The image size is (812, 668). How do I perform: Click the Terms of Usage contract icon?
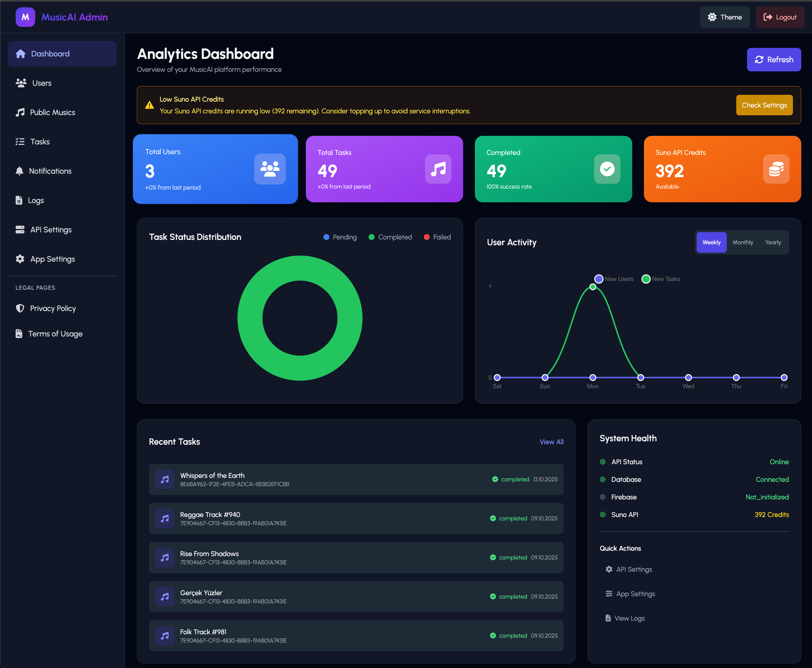pos(19,334)
